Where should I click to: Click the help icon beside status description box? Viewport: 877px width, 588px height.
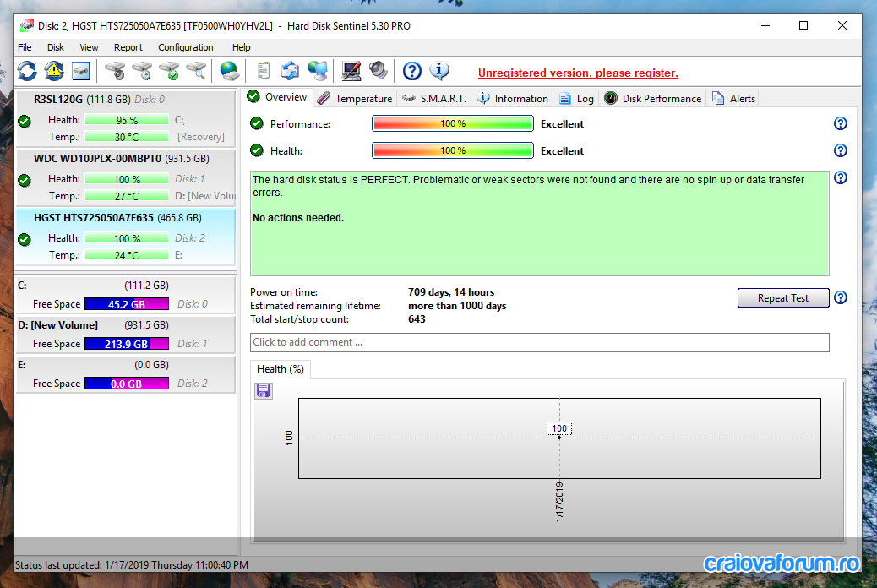tap(840, 178)
